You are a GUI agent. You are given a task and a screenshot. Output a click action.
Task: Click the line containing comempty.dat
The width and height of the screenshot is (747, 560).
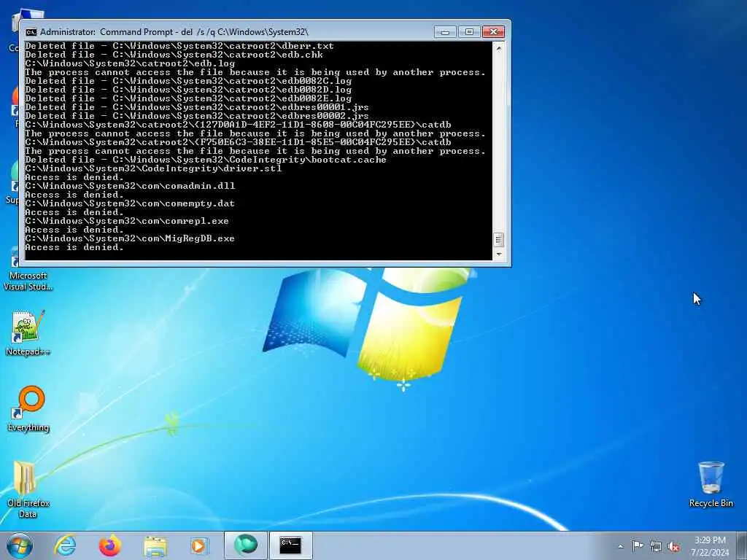click(130, 204)
